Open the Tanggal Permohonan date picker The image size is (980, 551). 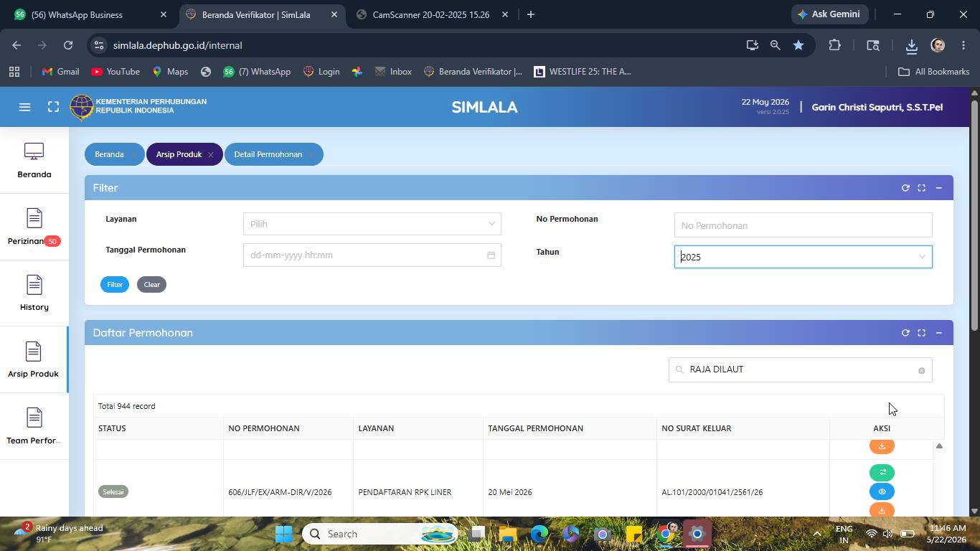pyautogui.click(x=372, y=255)
